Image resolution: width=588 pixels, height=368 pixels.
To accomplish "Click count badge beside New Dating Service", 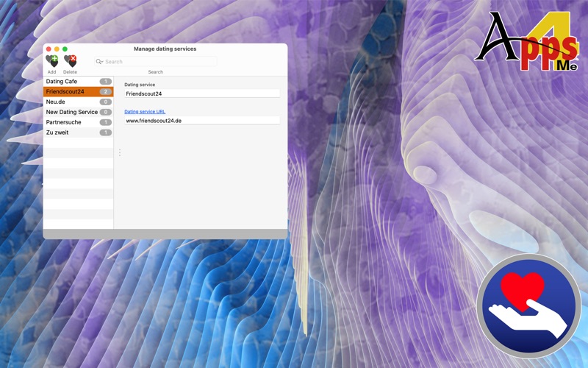I will point(106,112).
